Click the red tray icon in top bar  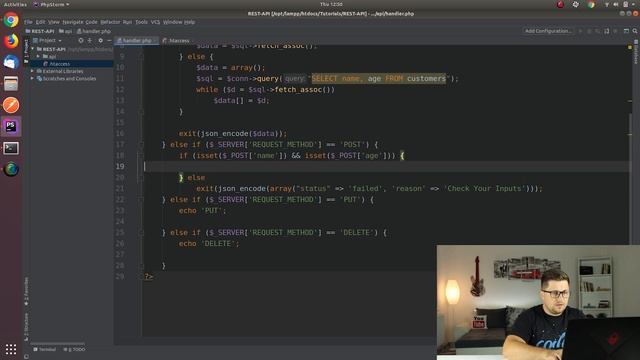coord(560,4)
